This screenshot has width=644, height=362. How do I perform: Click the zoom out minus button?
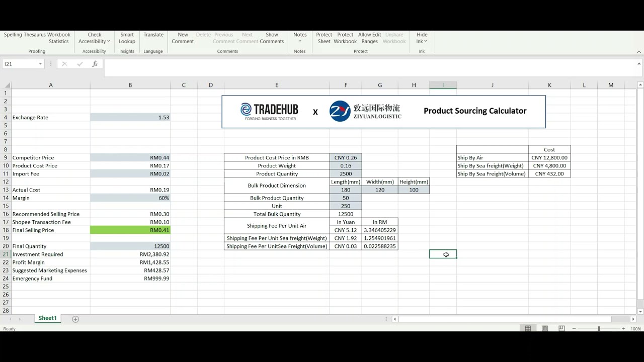574,328
